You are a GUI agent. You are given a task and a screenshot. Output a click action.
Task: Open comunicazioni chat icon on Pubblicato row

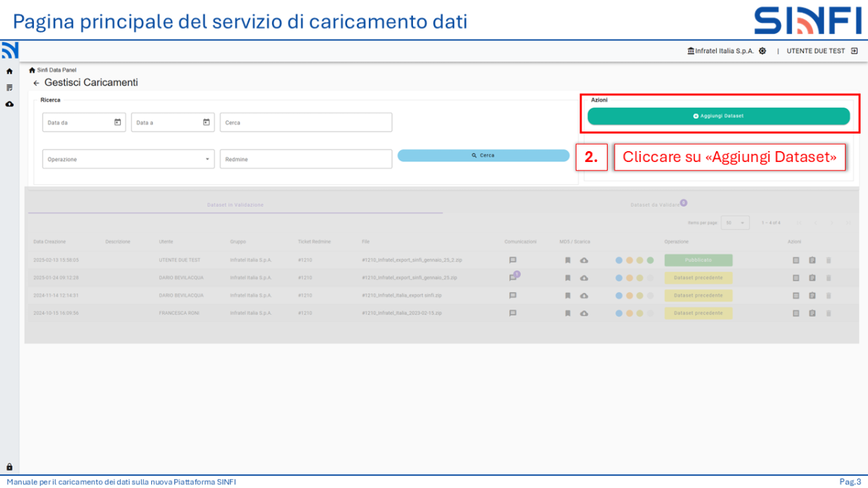coord(513,260)
